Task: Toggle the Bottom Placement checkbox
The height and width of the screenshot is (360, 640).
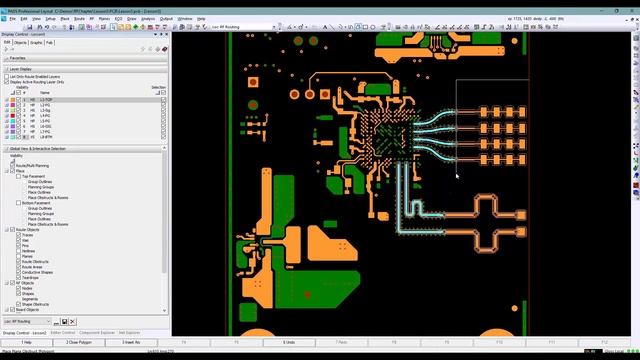Action: click(18, 203)
